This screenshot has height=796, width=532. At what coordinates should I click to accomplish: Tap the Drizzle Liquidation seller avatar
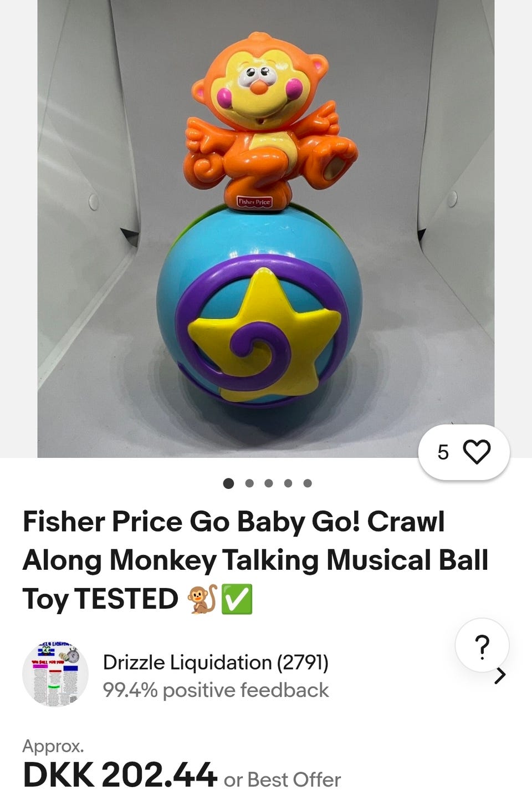click(x=55, y=674)
